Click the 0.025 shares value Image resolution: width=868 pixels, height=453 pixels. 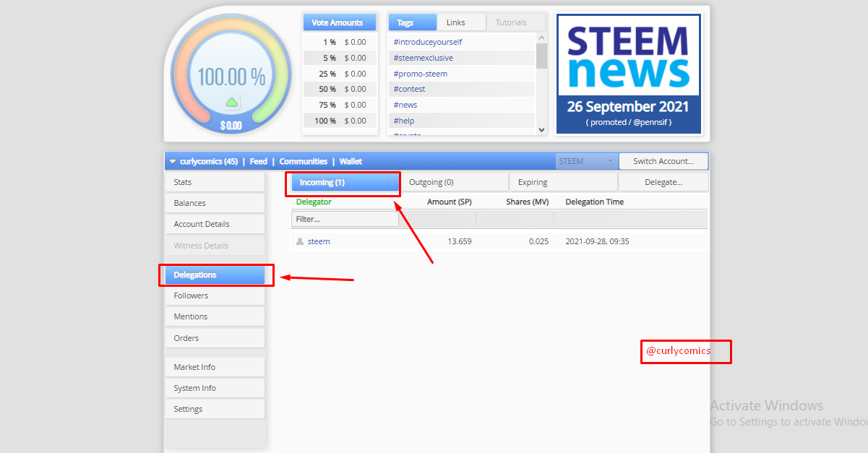coord(538,241)
